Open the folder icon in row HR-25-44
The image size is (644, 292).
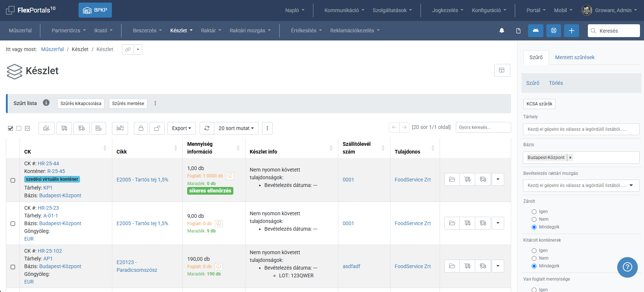452,179
